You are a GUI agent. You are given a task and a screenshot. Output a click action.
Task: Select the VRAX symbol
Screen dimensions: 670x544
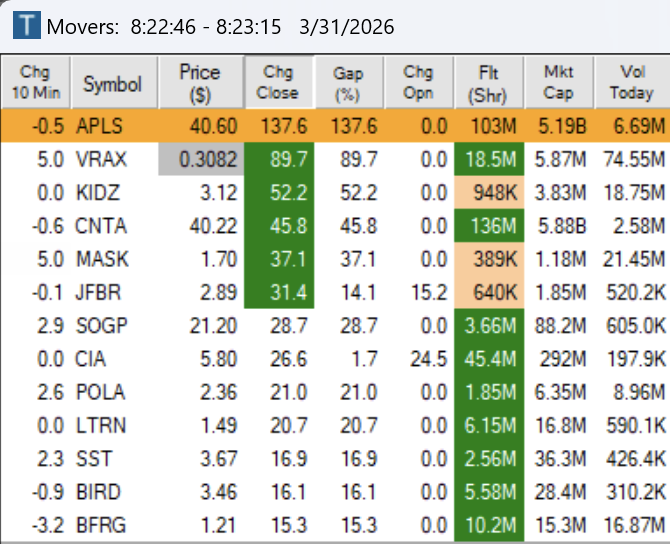101,159
